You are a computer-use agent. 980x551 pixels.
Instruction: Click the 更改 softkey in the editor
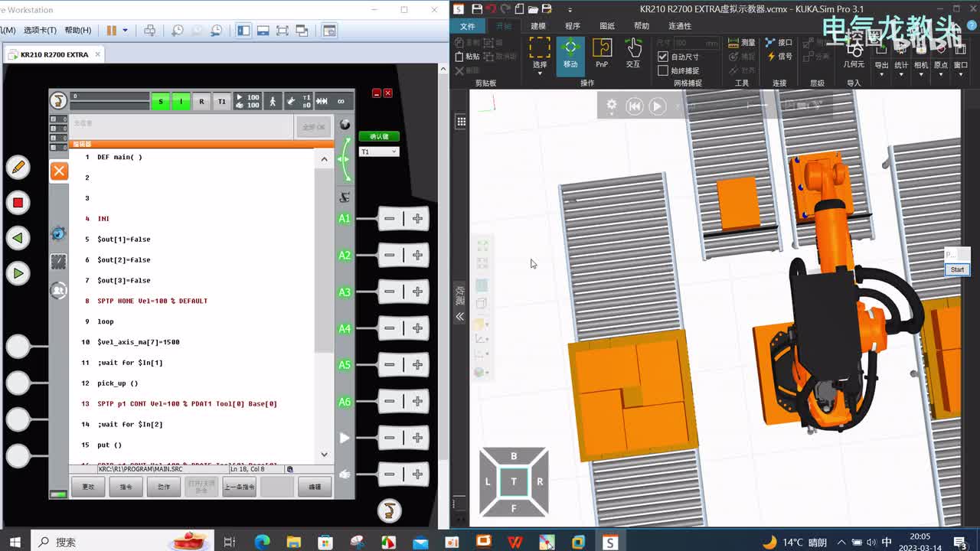tap(88, 487)
